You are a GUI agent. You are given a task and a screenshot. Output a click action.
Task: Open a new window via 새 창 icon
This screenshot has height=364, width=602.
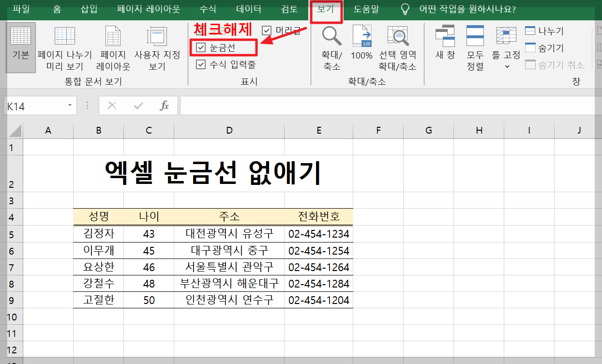(x=445, y=47)
